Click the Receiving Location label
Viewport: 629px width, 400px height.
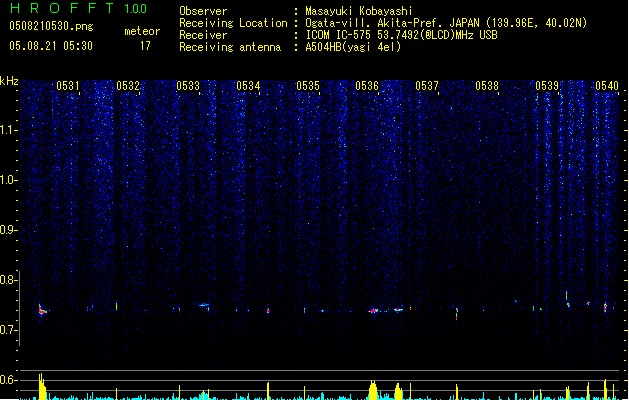coord(233,23)
